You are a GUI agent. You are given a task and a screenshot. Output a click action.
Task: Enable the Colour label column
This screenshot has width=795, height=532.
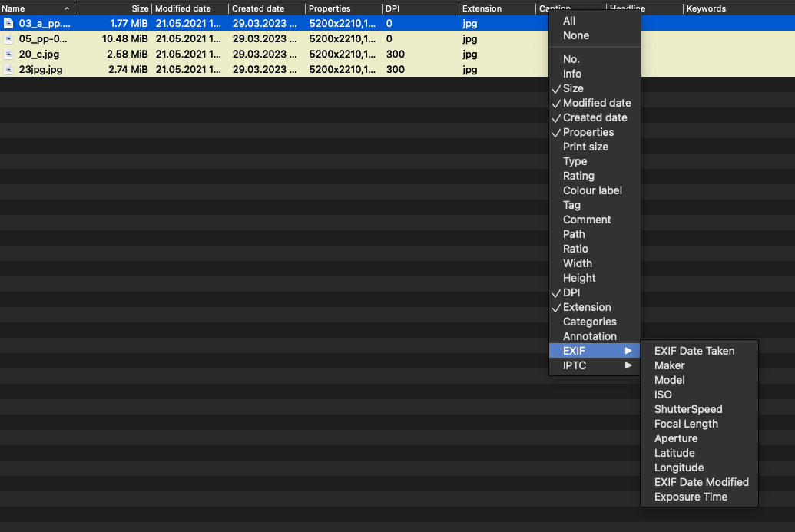point(592,190)
